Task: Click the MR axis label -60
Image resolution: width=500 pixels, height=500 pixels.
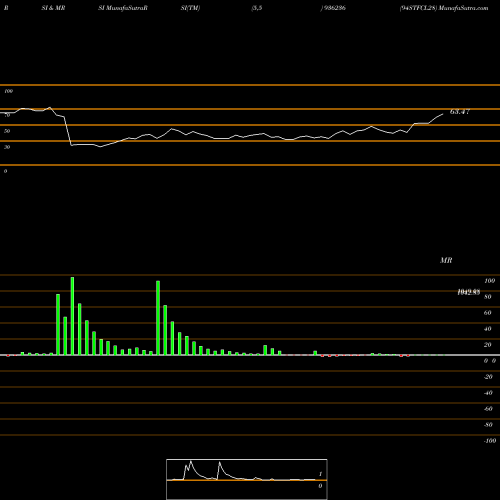Action: point(488,409)
